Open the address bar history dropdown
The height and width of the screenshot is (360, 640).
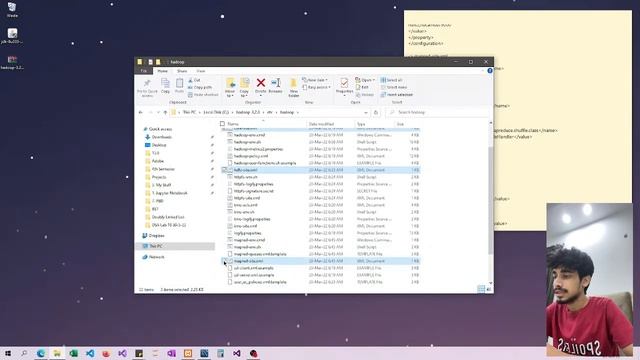[366, 112]
